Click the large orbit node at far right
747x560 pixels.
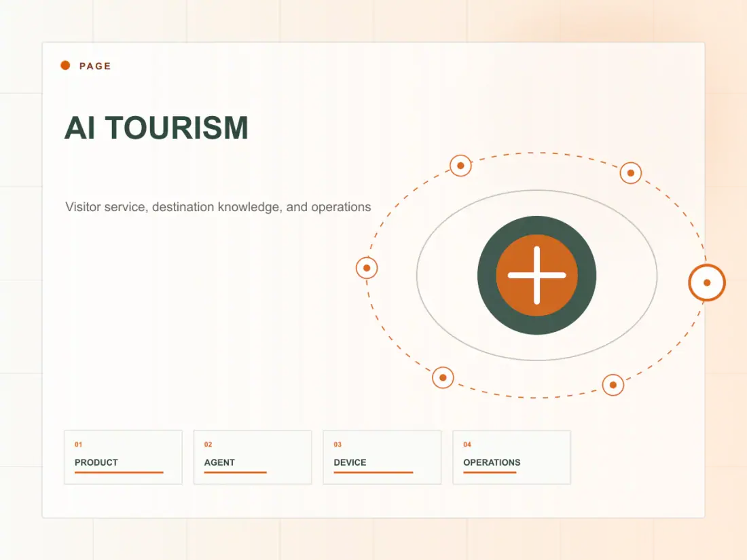(707, 282)
